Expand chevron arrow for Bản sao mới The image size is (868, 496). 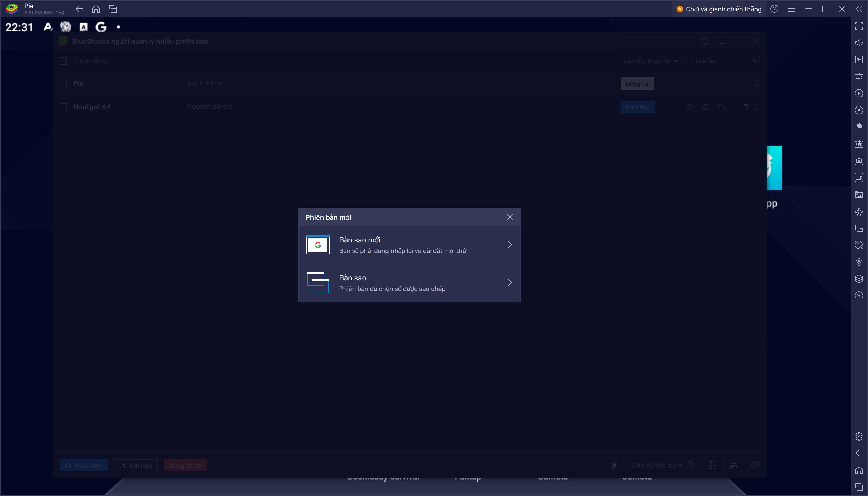[510, 245]
